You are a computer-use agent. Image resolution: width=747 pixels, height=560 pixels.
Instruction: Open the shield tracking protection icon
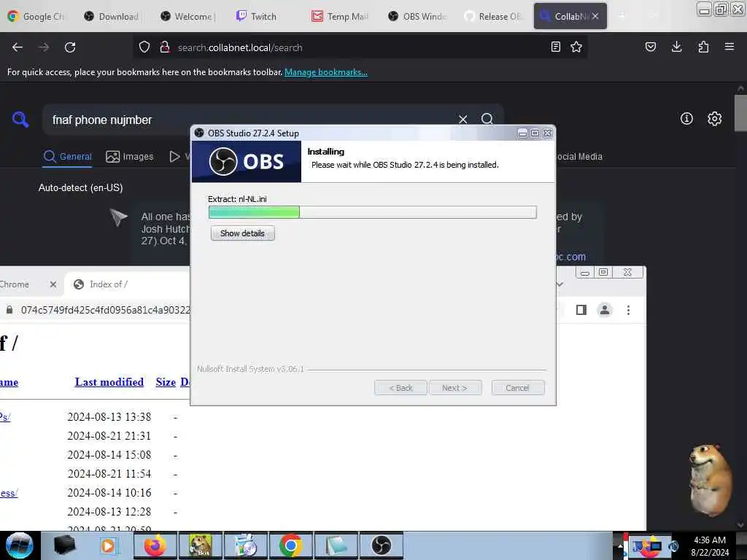[144, 47]
